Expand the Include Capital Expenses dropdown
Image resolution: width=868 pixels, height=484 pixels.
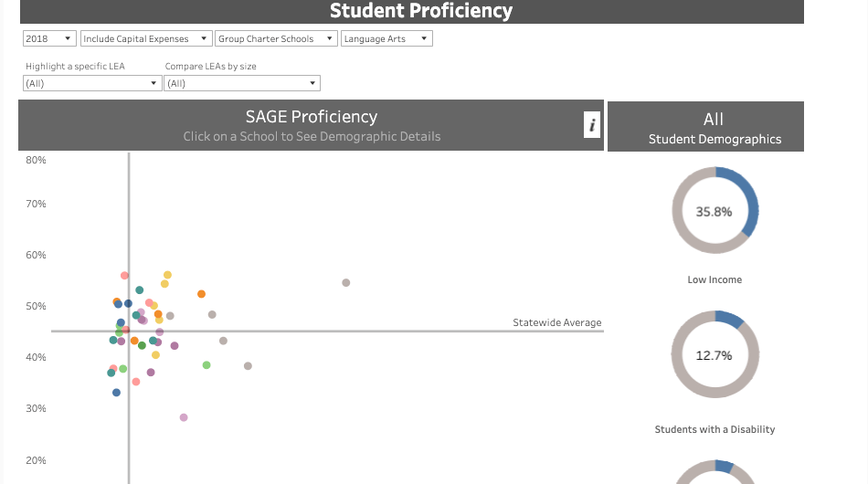146,38
